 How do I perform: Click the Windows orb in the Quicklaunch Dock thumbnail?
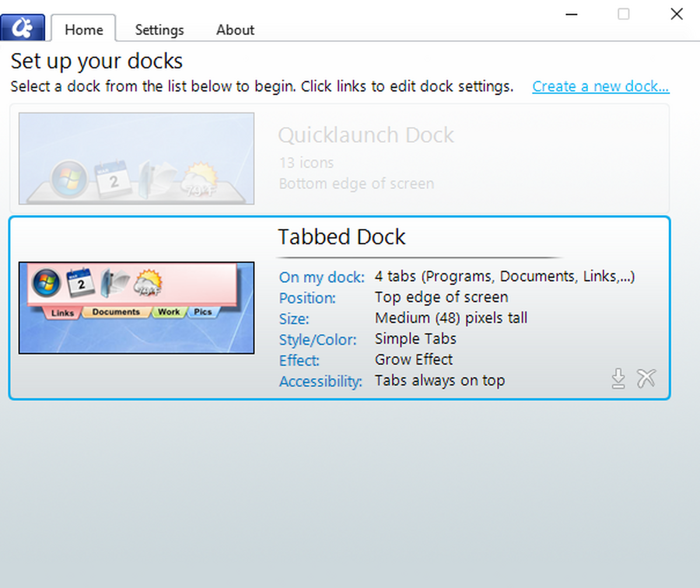[69, 177]
